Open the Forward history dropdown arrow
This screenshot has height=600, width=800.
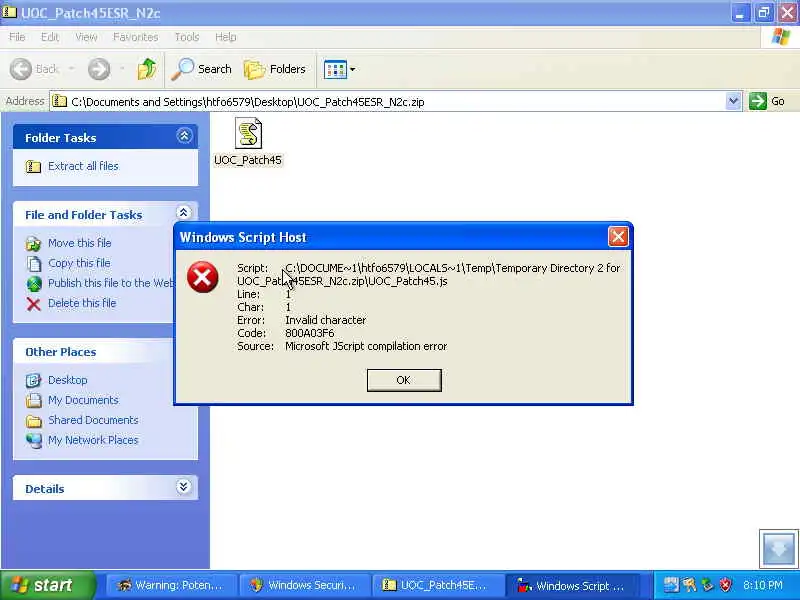click(122, 68)
